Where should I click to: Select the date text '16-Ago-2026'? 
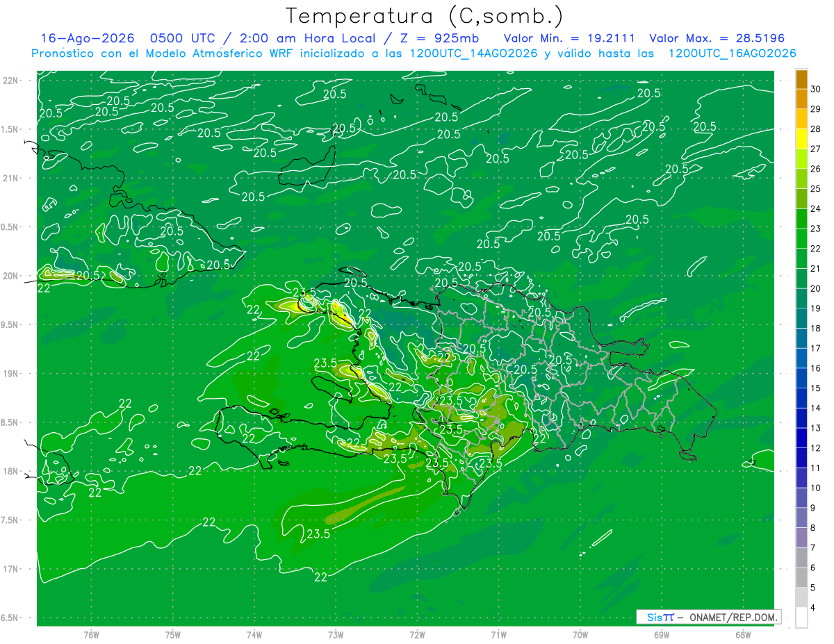[x=87, y=39]
